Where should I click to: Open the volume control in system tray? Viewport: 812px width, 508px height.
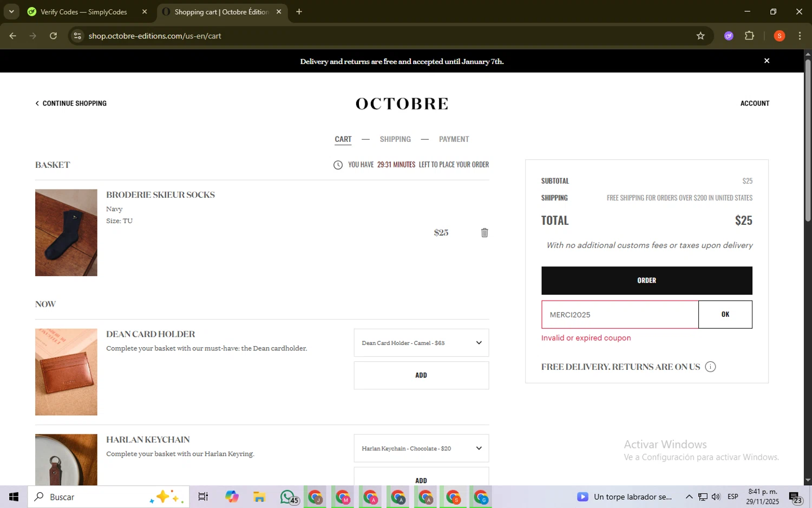tap(716, 497)
